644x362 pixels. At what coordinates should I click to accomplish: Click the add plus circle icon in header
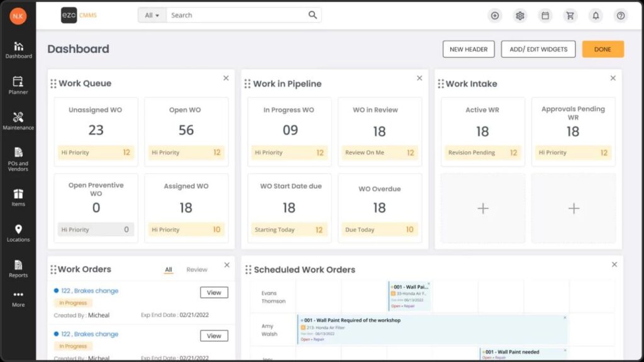coord(495,16)
